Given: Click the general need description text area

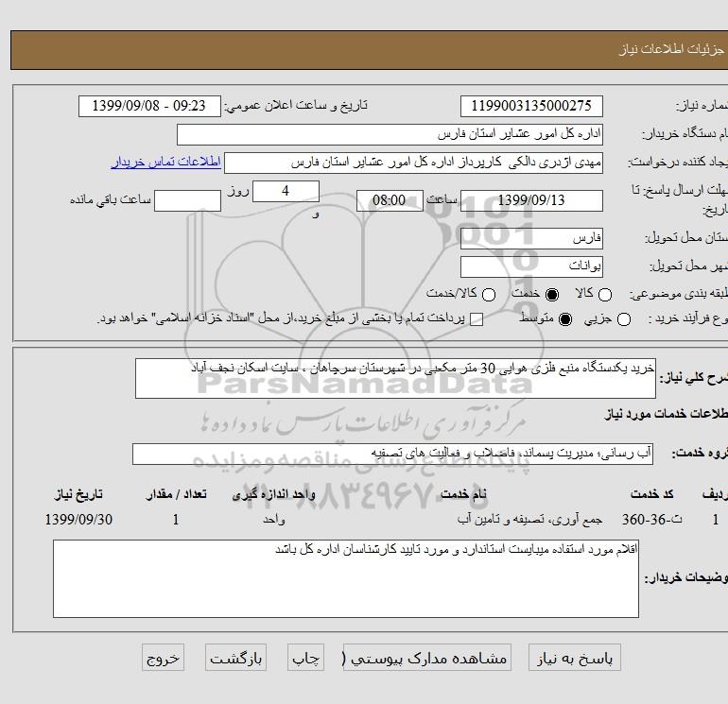Looking at the screenshot, I should pyautogui.click(x=395, y=378).
